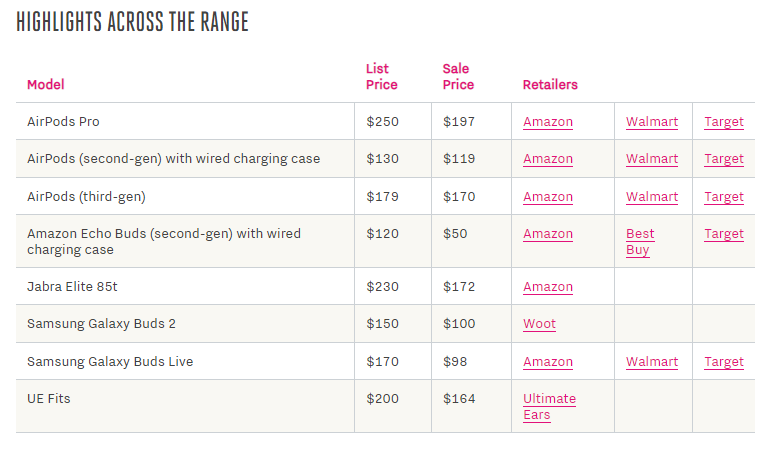Open Target link for AirPods third-gen

point(724,197)
